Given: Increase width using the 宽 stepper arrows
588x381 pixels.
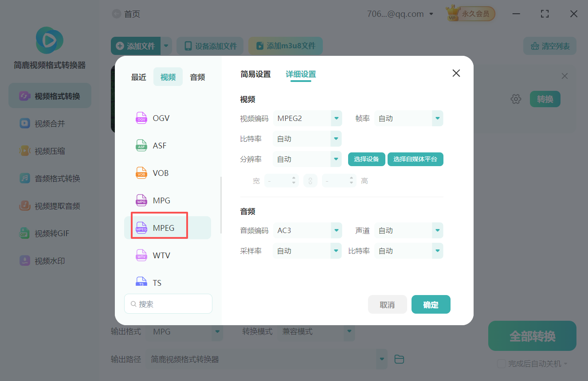Looking at the screenshot, I should (294, 179).
